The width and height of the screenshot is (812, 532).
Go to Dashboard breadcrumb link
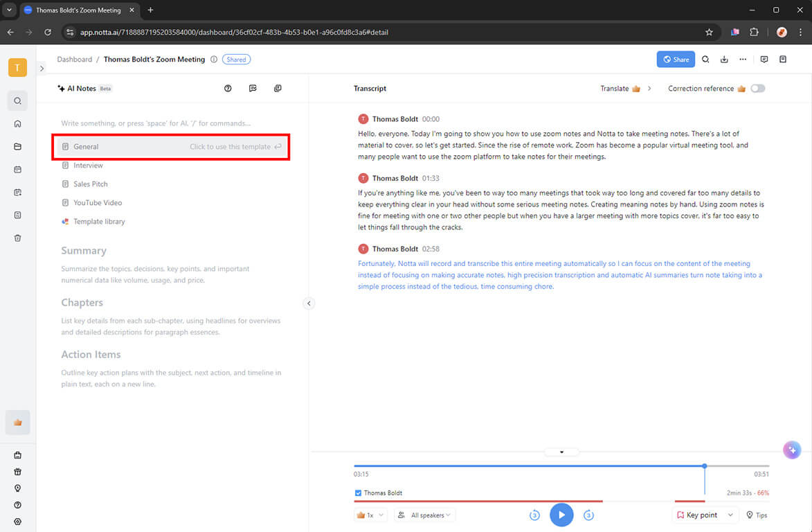pyautogui.click(x=75, y=60)
